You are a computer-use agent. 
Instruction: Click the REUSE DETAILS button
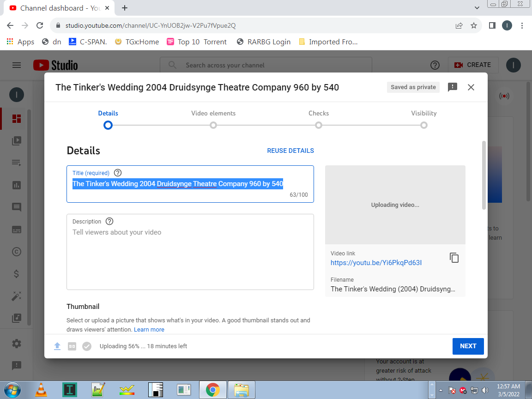(290, 151)
